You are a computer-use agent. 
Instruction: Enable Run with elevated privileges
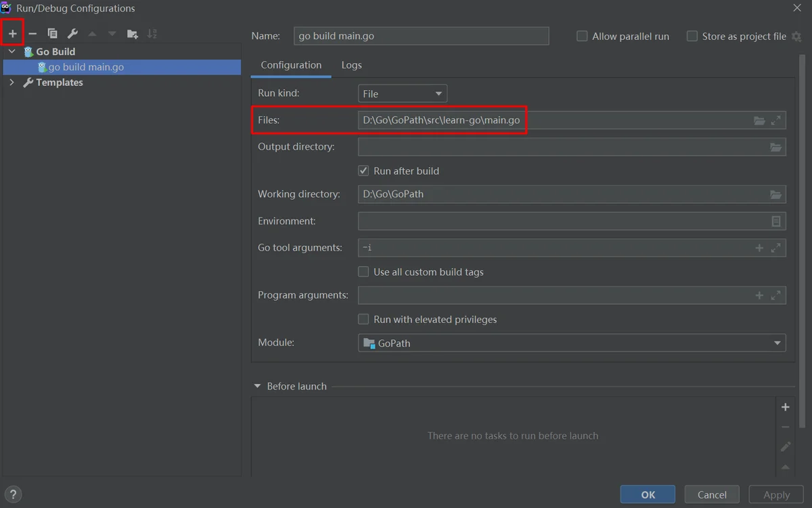tap(364, 319)
